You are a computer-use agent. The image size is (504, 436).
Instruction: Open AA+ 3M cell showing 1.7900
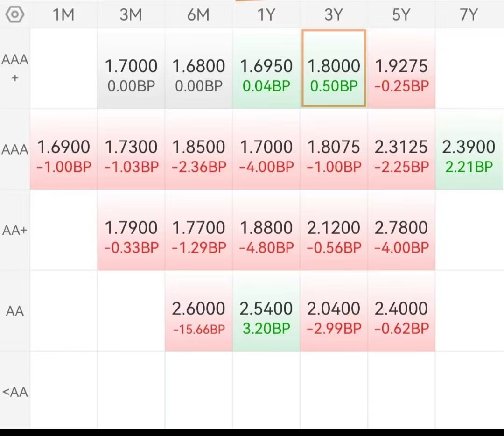(131, 230)
